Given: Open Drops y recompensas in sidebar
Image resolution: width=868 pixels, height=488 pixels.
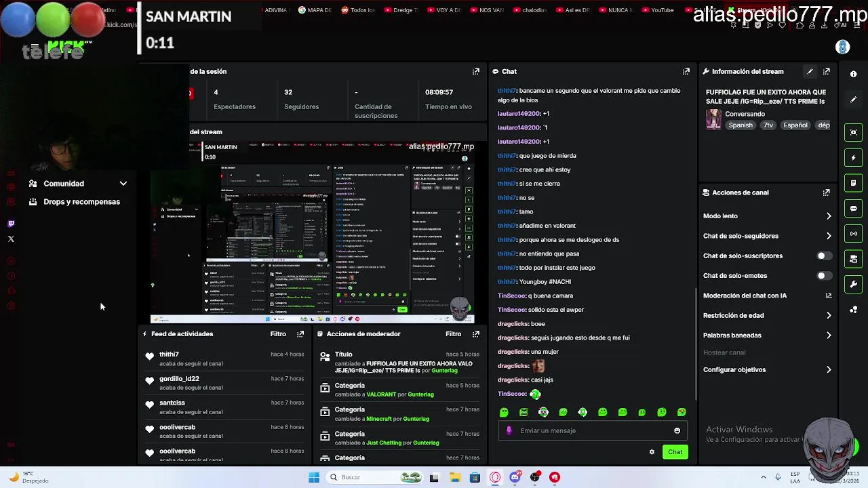Looking at the screenshot, I should click(x=81, y=202).
